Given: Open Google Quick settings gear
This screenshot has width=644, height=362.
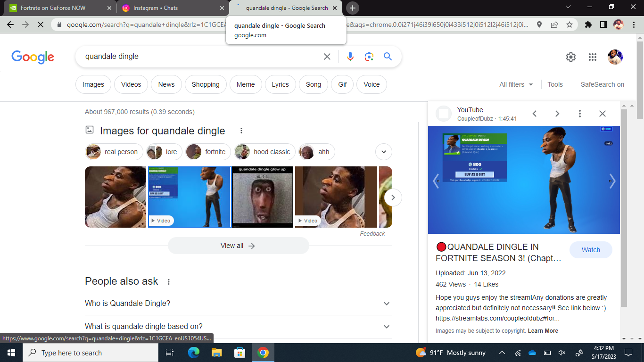Looking at the screenshot, I should click(571, 57).
